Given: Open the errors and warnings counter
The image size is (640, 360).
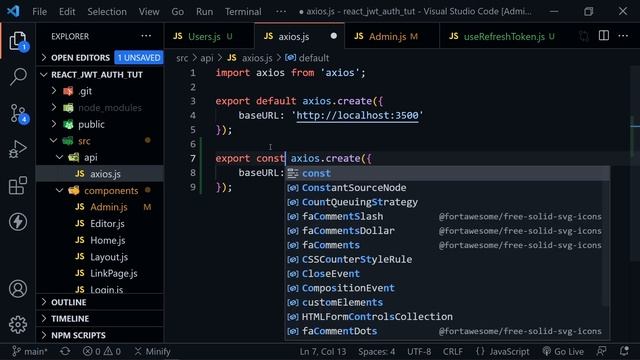Looking at the screenshot, I should coord(102,351).
